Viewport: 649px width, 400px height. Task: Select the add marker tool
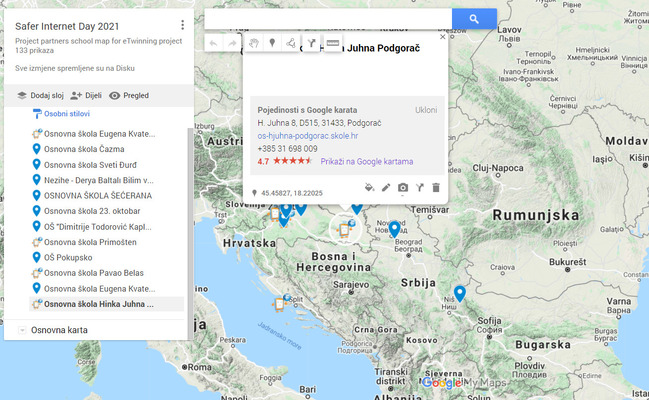[x=272, y=43]
